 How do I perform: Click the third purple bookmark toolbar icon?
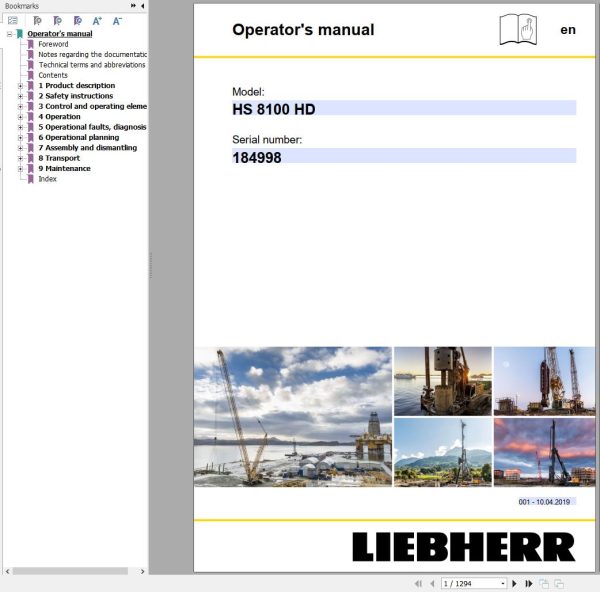click(x=78, y=21)
